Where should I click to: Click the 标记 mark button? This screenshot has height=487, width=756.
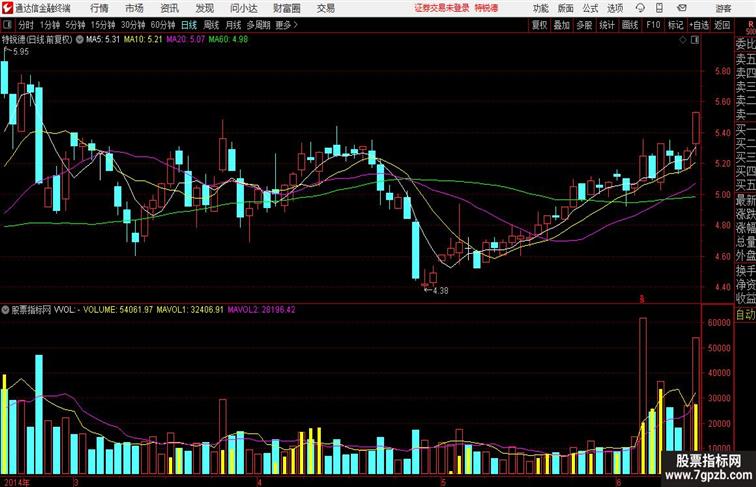click(675, 25)
